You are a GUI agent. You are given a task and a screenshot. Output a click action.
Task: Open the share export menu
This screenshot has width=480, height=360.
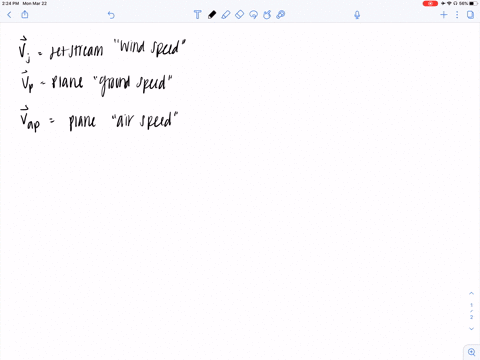(25, 14)
